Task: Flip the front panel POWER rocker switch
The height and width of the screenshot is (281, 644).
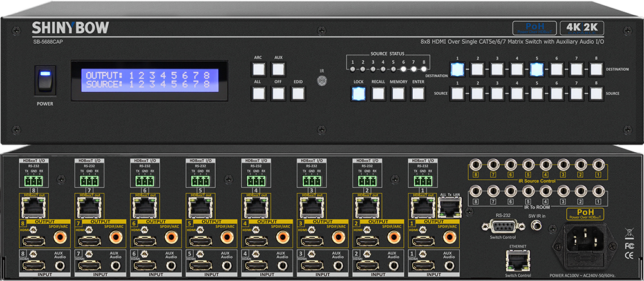Action: coord(45,80)
